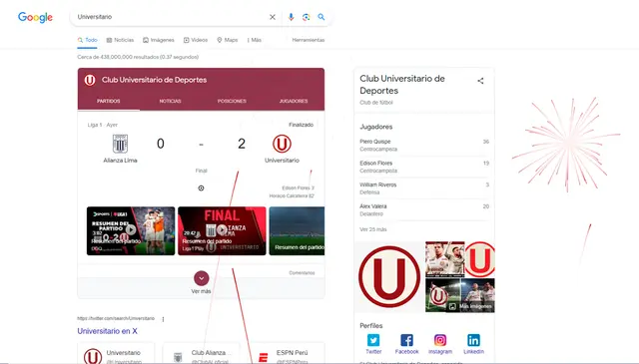Screen dimensions: 639x364
Task: Switch to the Imágenes tab
Action: 159,40
